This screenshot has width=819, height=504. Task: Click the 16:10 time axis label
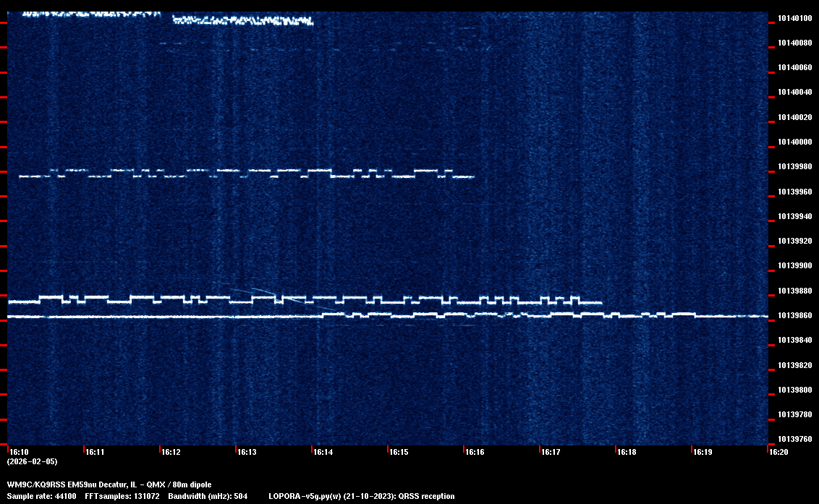click(19, 452)
